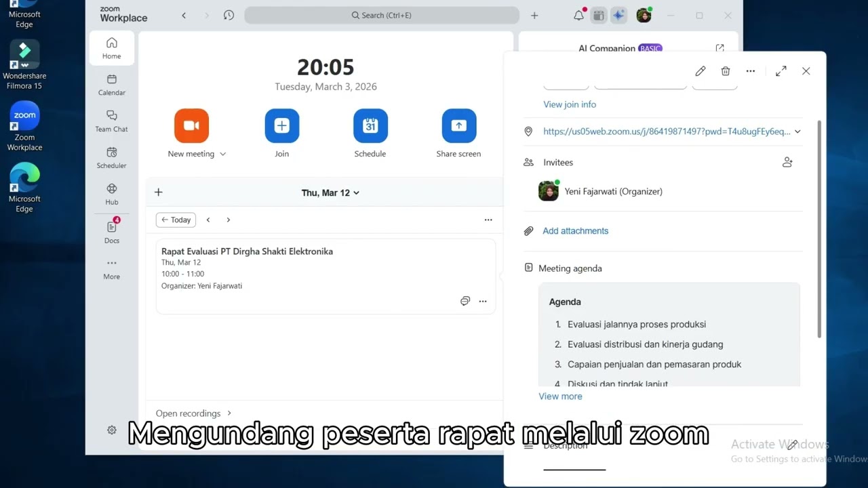Open the Schedule meeting button

click(x=370, y=126)
